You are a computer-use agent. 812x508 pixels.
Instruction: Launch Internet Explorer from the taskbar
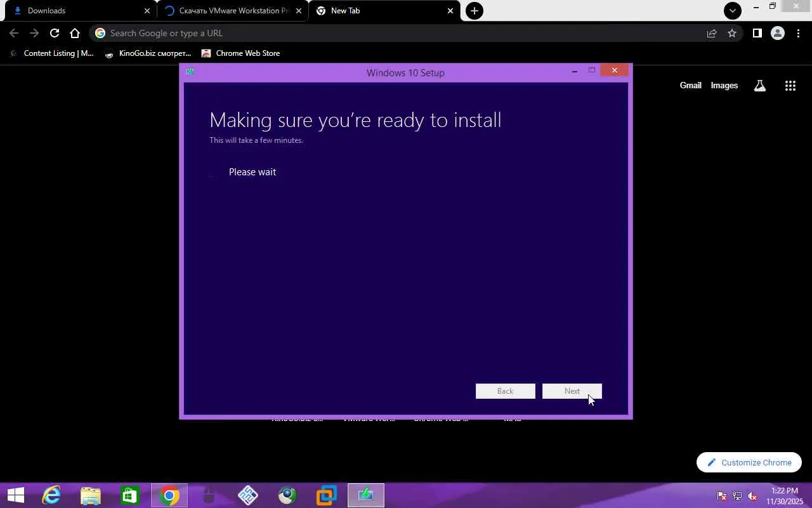click(51, 495)
